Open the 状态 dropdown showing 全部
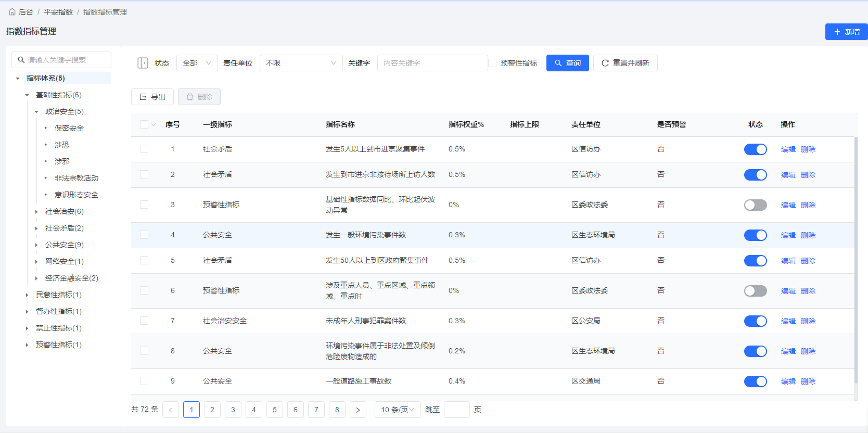Viewport: 868px width, 433px height. click(197, 63)
